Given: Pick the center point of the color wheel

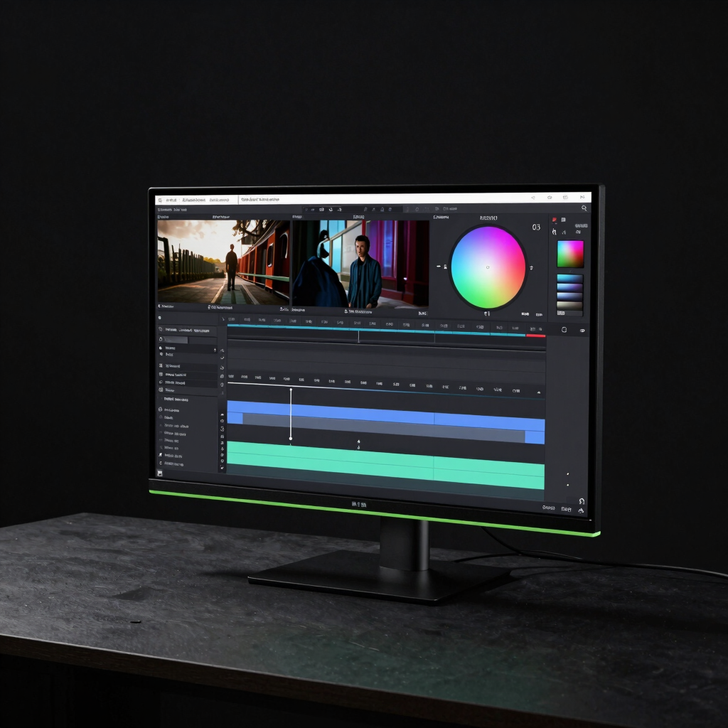Looking at the screenshot, I should coord(488,267).
